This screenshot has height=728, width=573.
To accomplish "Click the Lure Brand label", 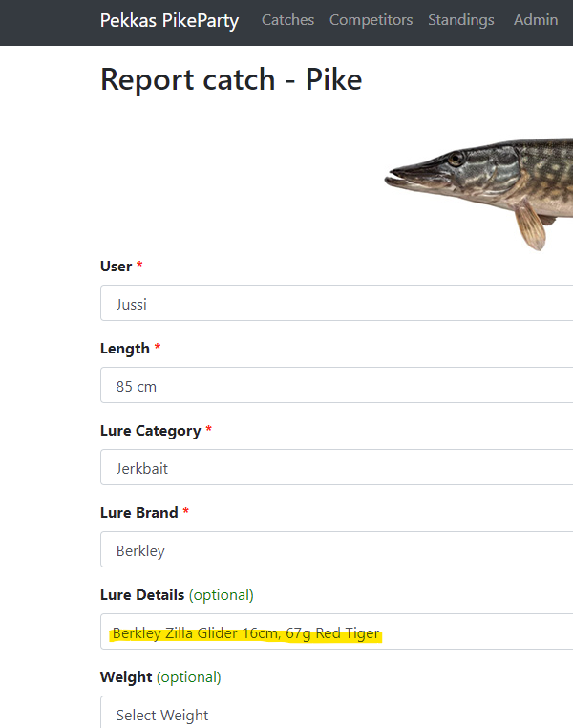I will (x=138, y=513).
